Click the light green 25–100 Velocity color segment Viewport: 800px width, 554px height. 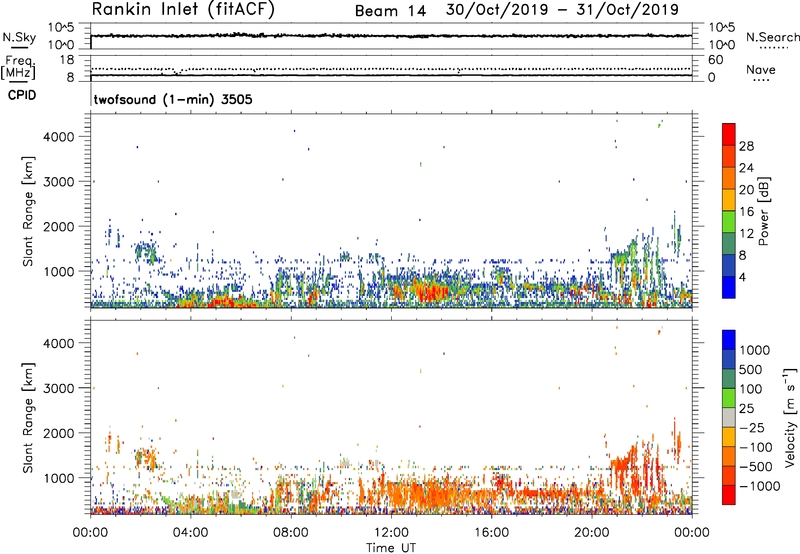tap(729, 398)
